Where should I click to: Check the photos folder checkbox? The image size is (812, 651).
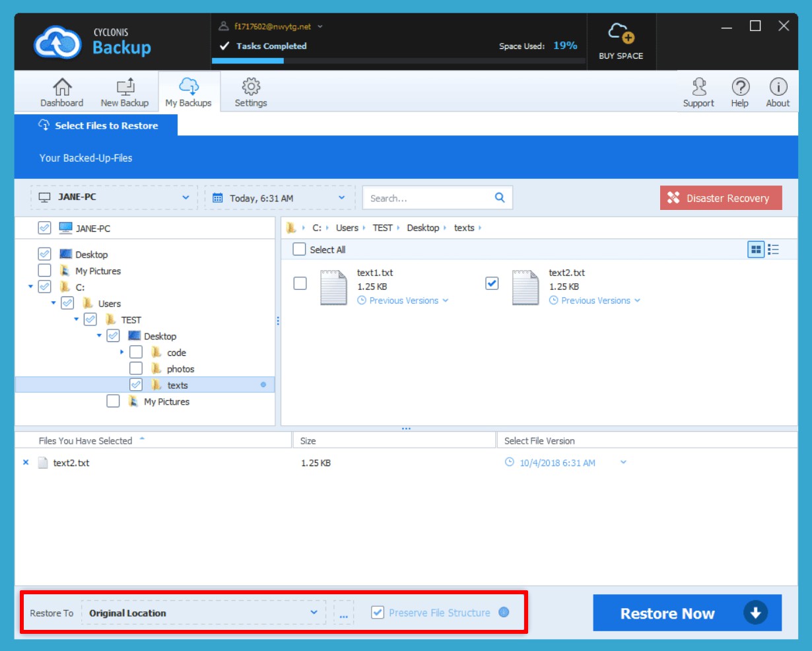(x=136, y=368)
